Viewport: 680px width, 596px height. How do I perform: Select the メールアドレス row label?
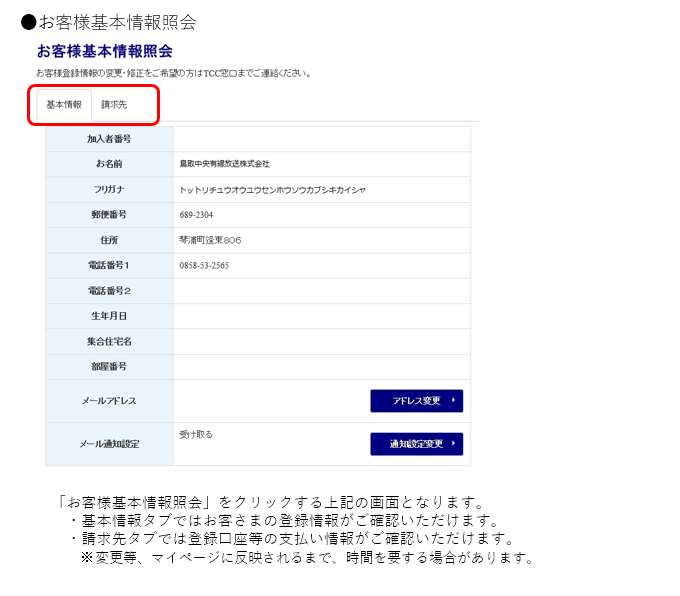pos(109,401)
